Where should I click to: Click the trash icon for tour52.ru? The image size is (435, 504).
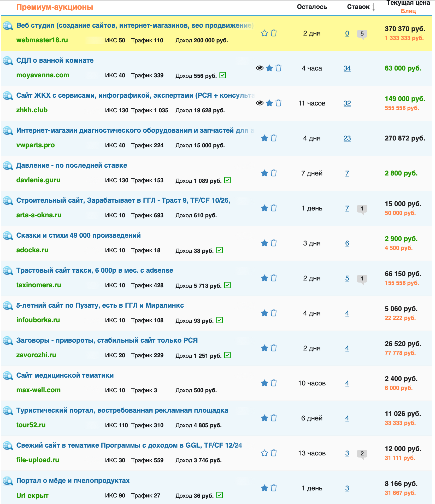[x=274, y=418]
